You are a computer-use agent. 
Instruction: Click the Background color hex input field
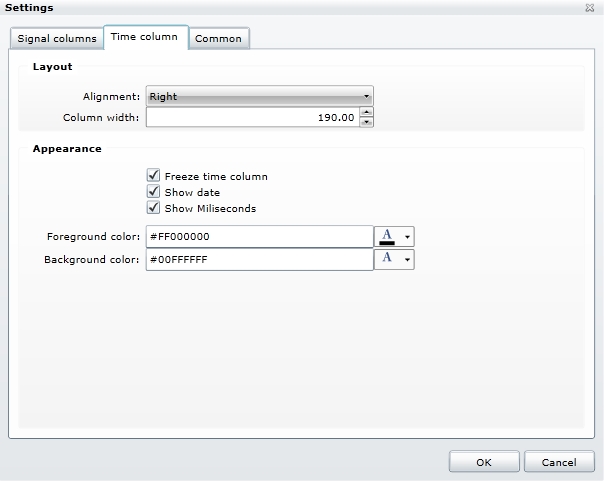259,260
